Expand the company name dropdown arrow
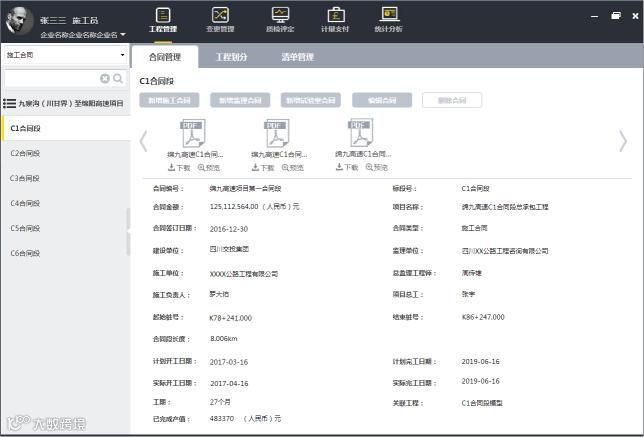 pos(122,35)
